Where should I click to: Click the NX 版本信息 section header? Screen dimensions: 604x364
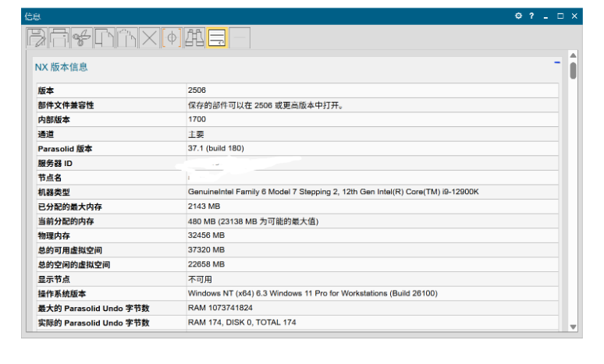point(62,67)
